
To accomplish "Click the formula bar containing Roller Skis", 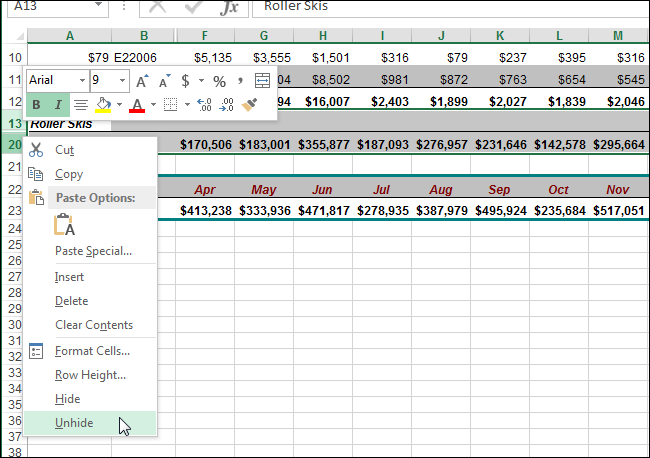I will [451, 7].
